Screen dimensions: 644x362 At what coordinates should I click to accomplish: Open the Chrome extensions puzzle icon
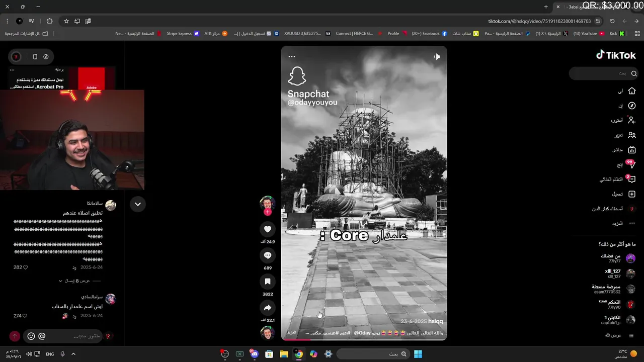(x=49, y=21)
